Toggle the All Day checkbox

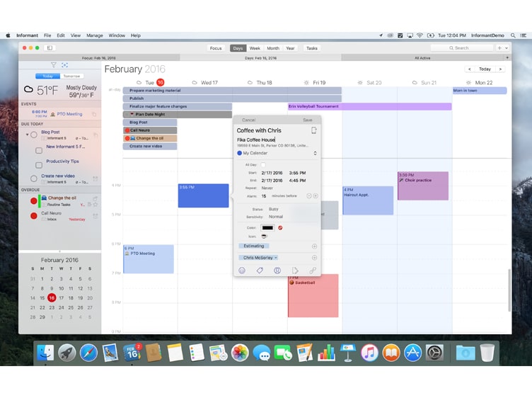point(263,165)
